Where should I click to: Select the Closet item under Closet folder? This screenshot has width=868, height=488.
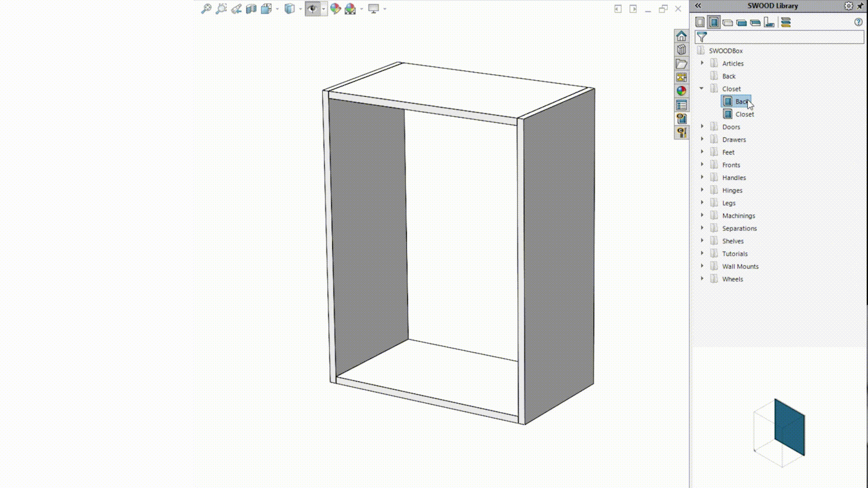[745, 114]
